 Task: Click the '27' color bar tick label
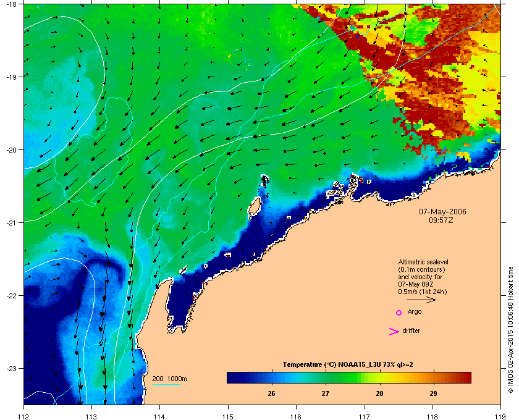(326, 393)
